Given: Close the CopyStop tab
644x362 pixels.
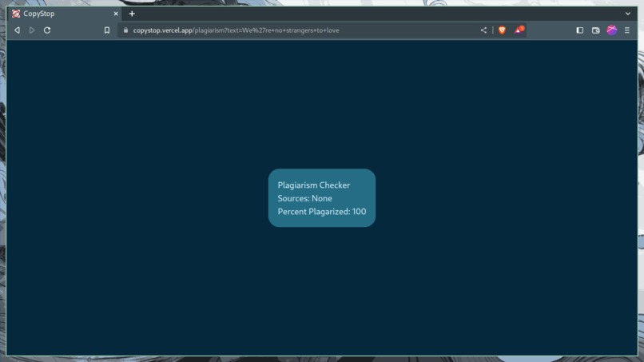Looking at the screenshot, I should point(116,14).
